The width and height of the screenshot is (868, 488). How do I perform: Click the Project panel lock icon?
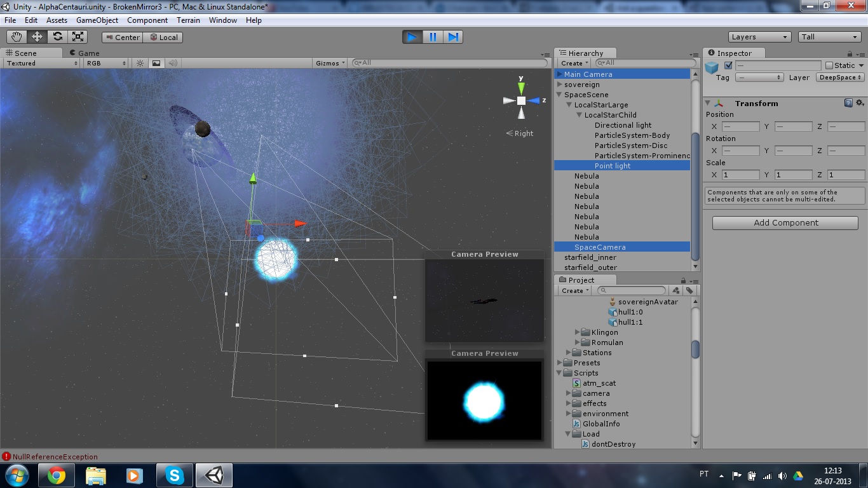(682, 280)
